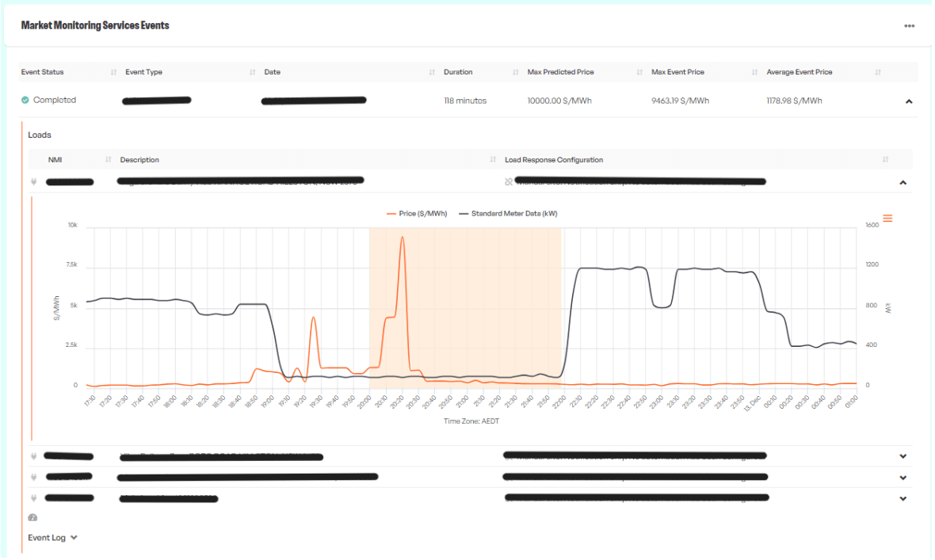Toggle the Price ($/MWh) series in legend
This screenshot has width=935, height=560.
[x=415, y=214]
